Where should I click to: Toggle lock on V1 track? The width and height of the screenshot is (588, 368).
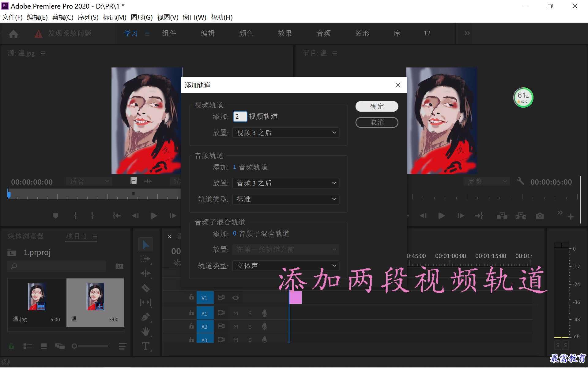coord(191,297)
